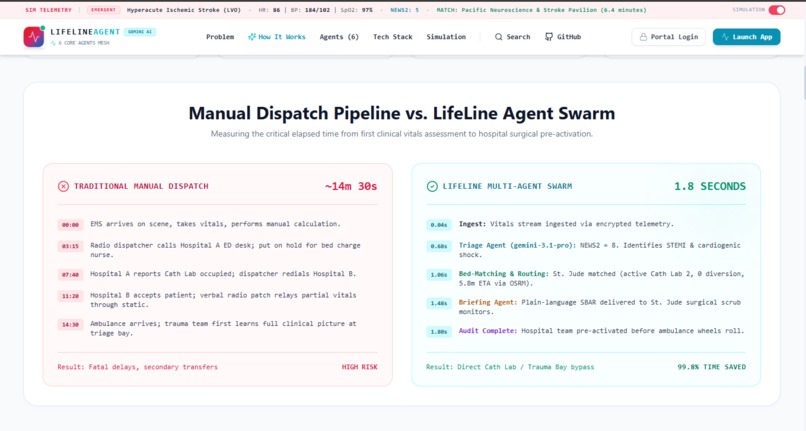Open the GitHub link
Viewport: 806px width, 431px height.
pyautogui.click(x=563, y=37)
